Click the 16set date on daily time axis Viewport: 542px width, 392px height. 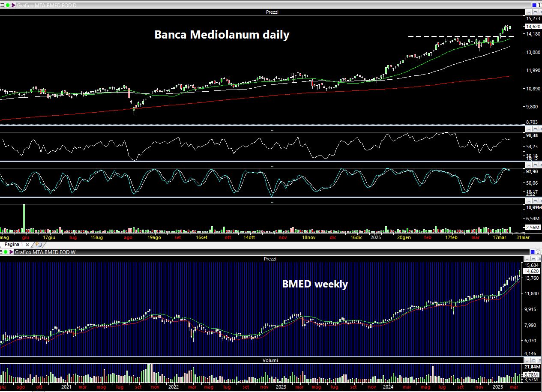[201, 237]
